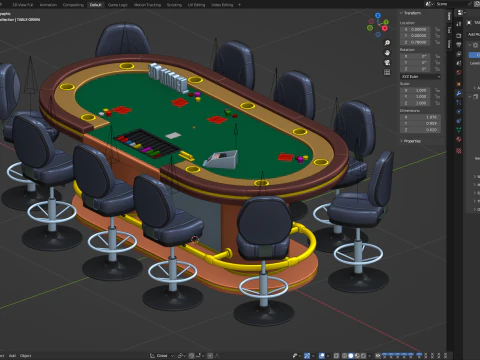Click the Add Modifier button
The height and width of the screenshot is (360, 480).
473,34
